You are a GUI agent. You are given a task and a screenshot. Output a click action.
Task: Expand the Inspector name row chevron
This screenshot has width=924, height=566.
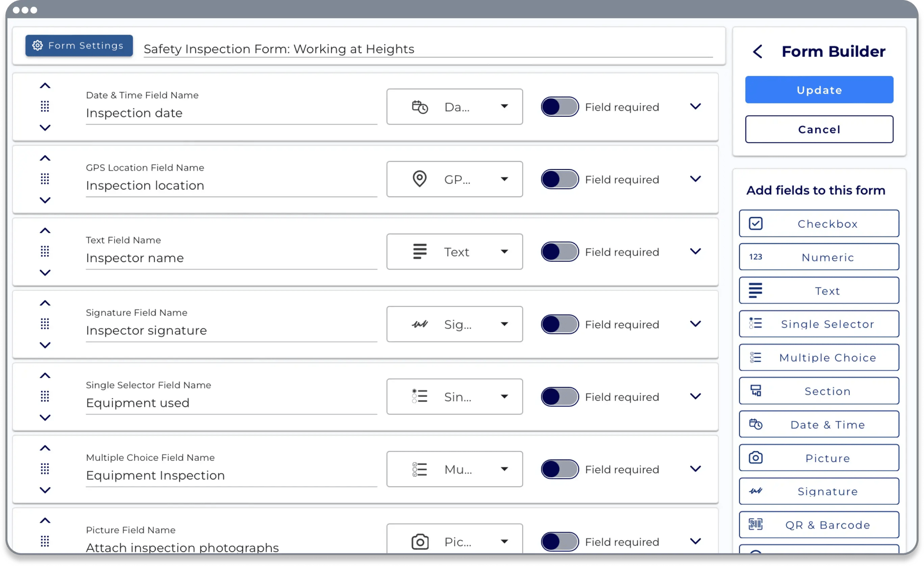[x=696, y=251]
